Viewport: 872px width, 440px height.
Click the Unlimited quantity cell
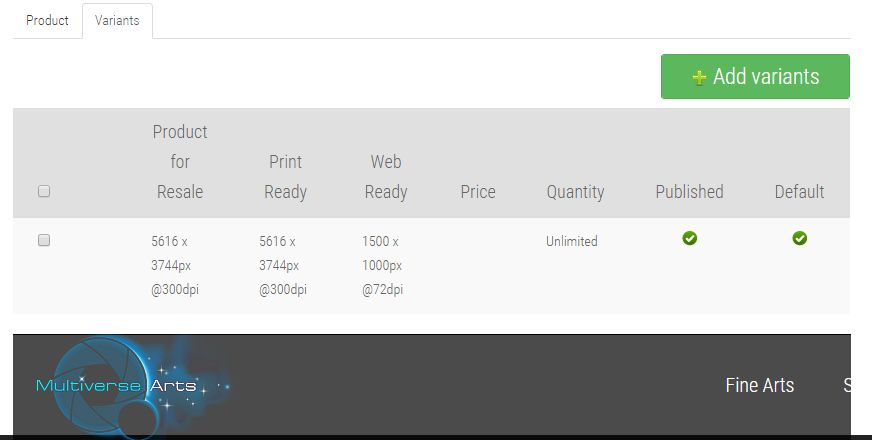point(572,241)
